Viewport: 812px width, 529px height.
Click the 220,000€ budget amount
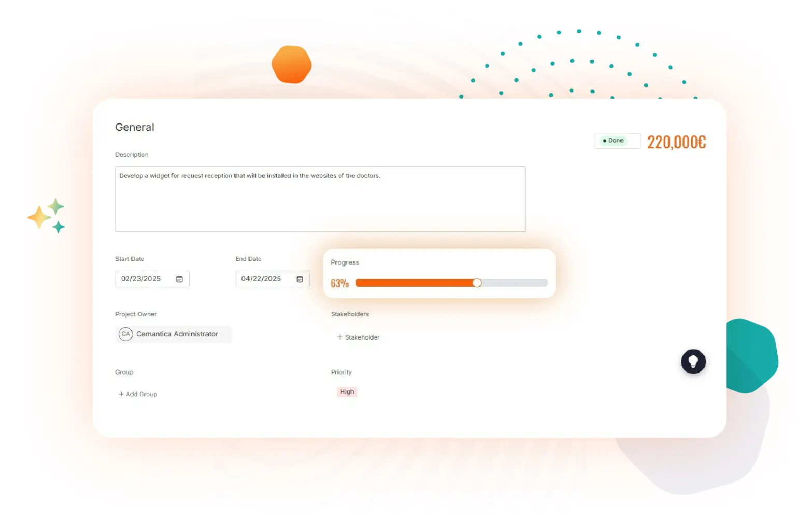point(677,142)
